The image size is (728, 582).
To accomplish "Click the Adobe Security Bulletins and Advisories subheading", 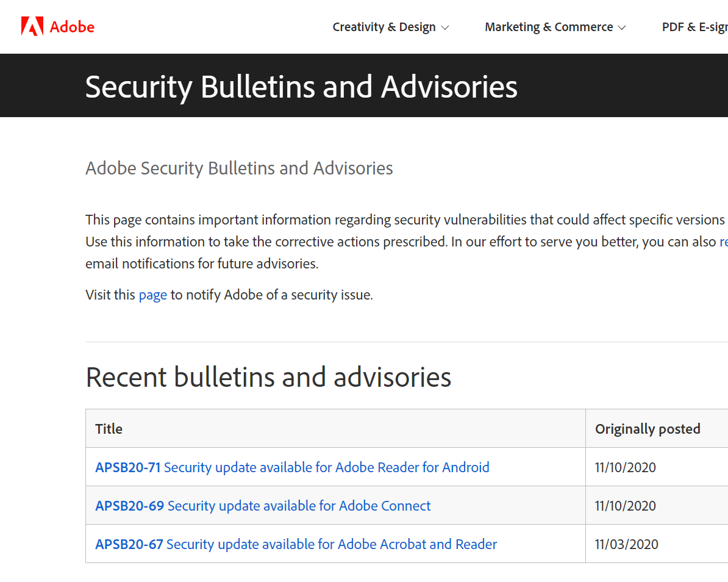I will tap(239, 168).
